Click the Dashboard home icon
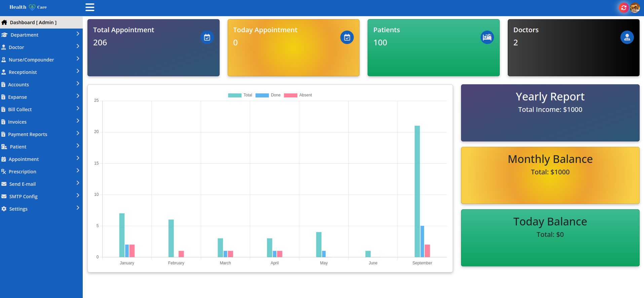This screenshot has height=298, width=644. 4,23
